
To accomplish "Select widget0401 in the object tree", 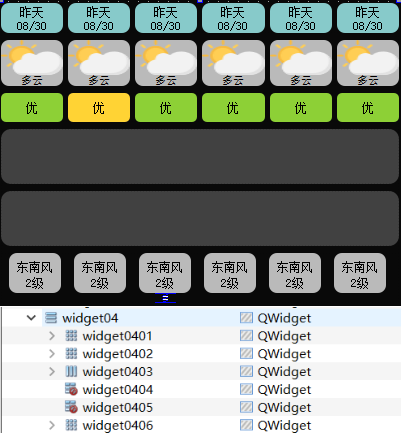I will [117, 336].
